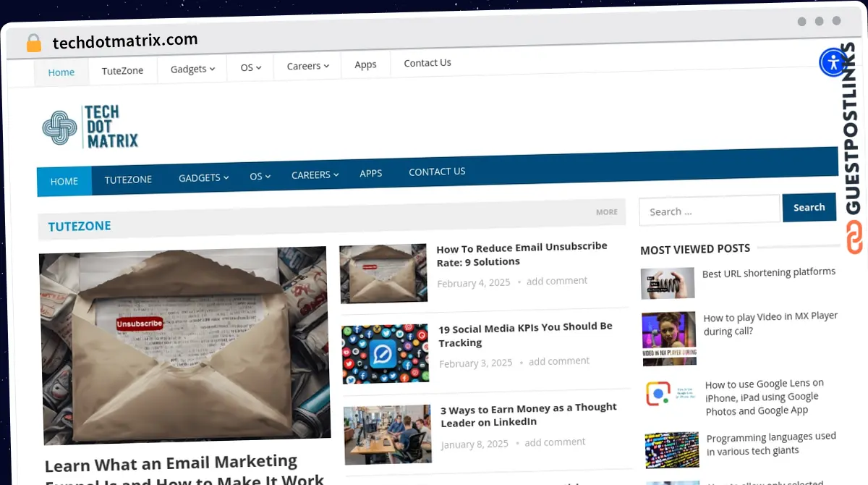Open the MX Player video post thumbnail
The width and height of the screenshot is (868, 485).
pos(668,338)
